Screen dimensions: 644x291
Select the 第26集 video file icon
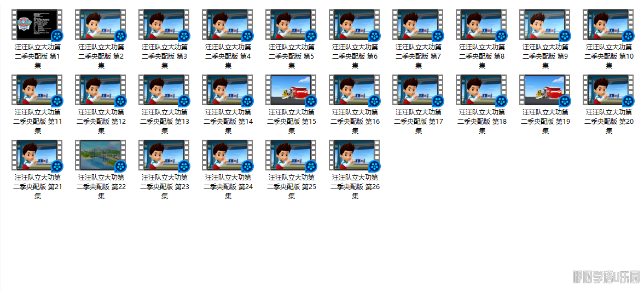point(355,156)
